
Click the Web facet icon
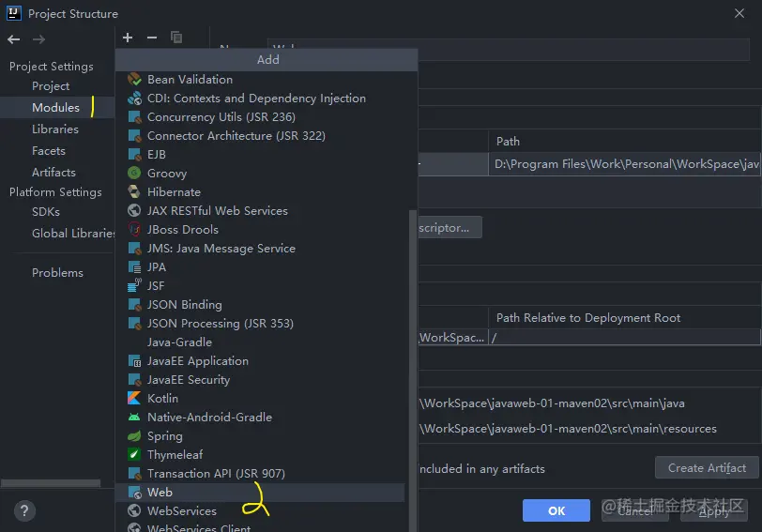134,493
